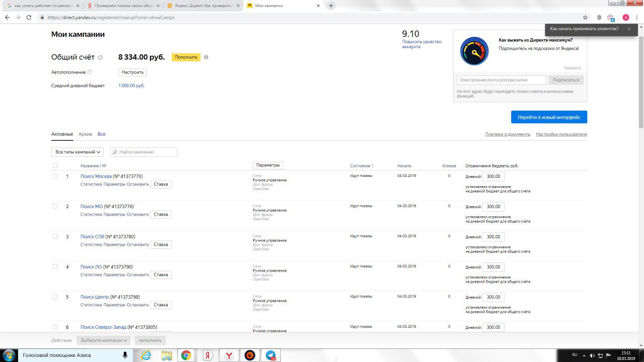Check the Поиск Северо-Запад campaign checkbox
The height and width of the screenshot is (362, 644).
[55, 327]
